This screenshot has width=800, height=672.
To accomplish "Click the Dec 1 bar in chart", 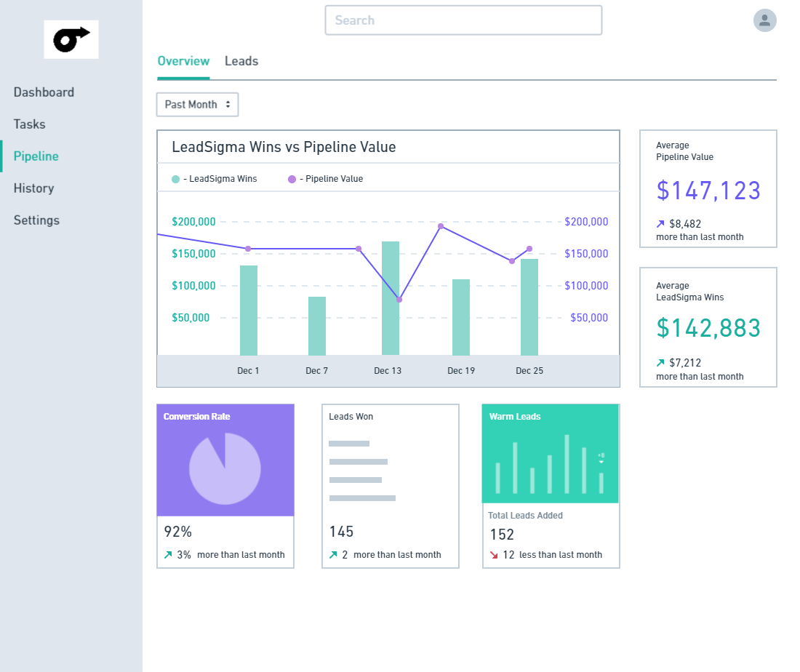I will (x=249, y=311).
